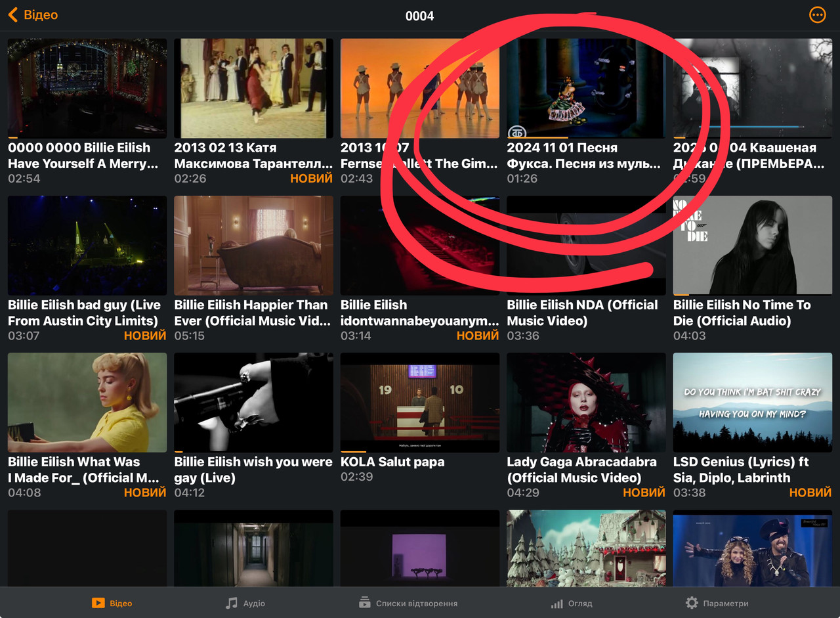This screenshot has width=840, height=618.
Task: Open the Песня Фукса cartoon thumbnail
Action: click(x=586, y=88)
